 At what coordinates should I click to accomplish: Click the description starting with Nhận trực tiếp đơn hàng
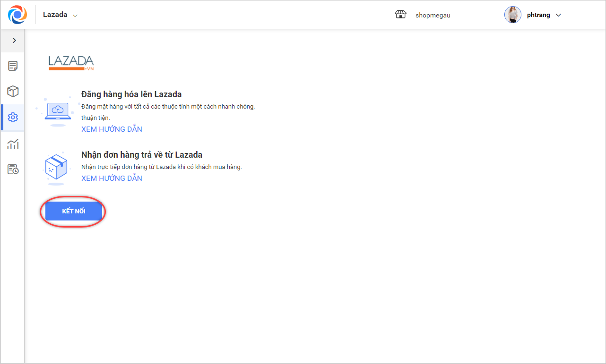162,167
